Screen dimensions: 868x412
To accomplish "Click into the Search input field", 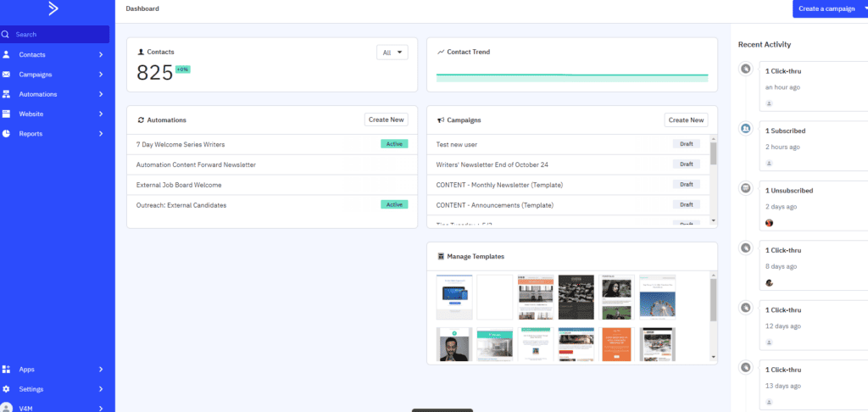I will tap(55, 34).
